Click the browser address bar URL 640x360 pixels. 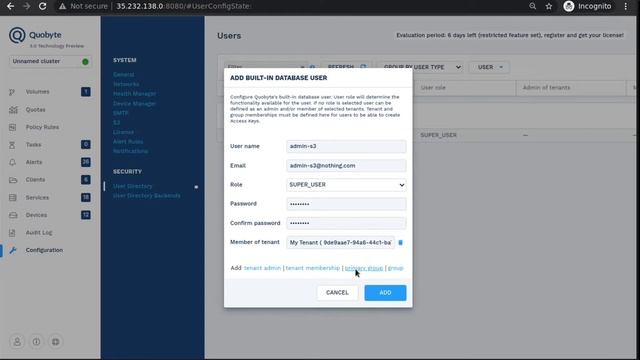[183, 6]
